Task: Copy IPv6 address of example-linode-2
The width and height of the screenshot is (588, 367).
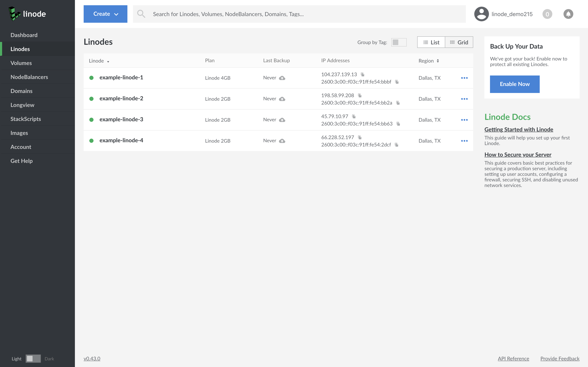Action: [x=398, y=103]
